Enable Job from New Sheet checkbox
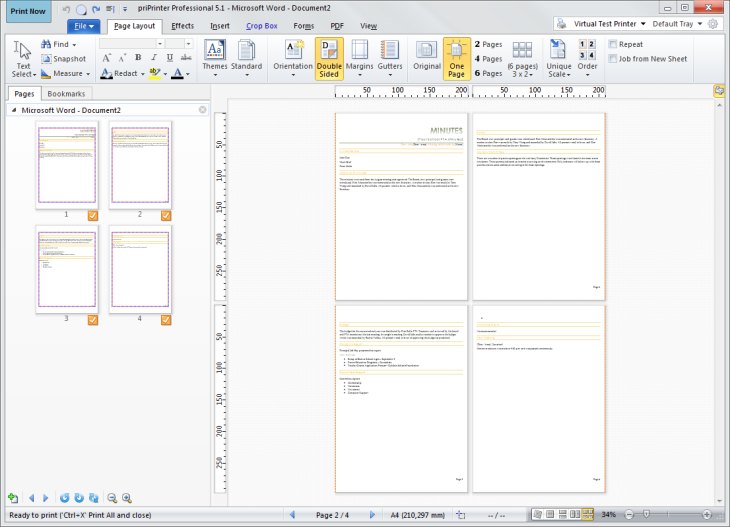This screenshot has width=730, height=527. (x=613, y=59)
